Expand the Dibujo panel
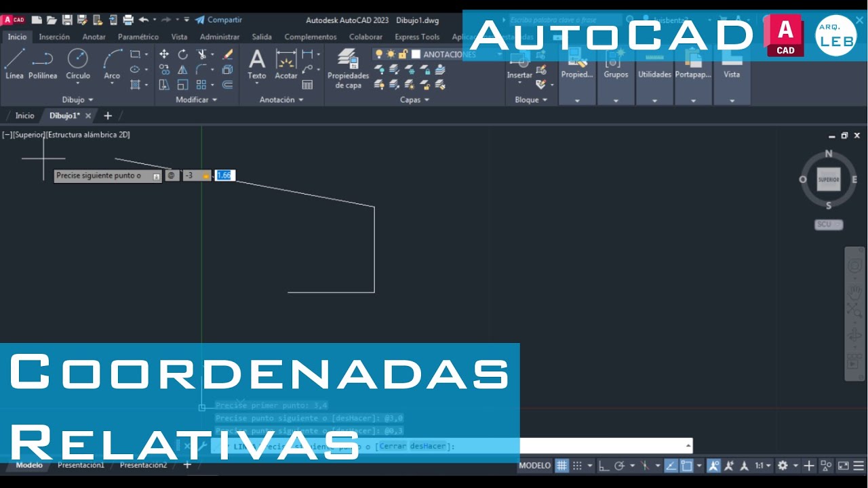Viewport: 868px width, 488px height. click(x=77, y=100)
